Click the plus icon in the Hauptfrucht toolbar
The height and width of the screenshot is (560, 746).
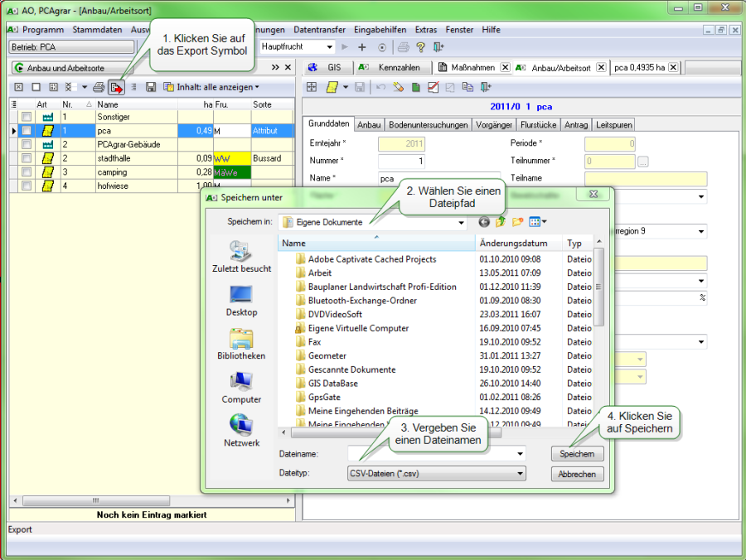[362, 47]
